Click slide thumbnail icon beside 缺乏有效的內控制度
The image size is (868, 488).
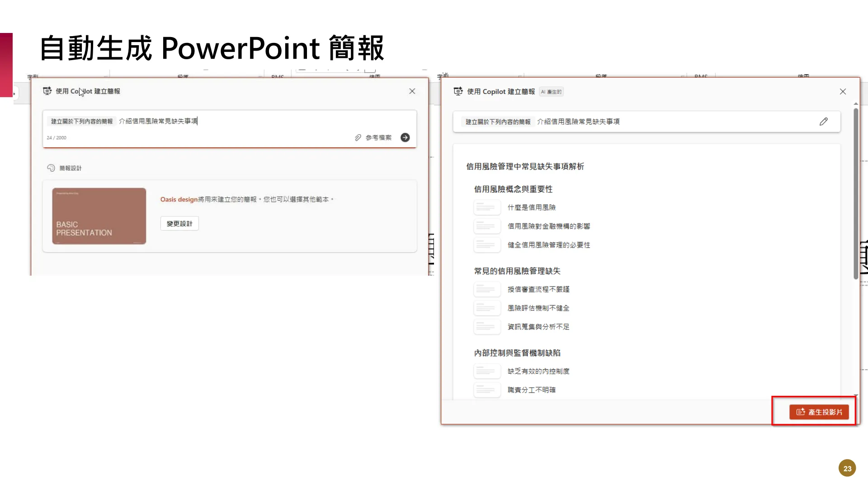[487, 371]
